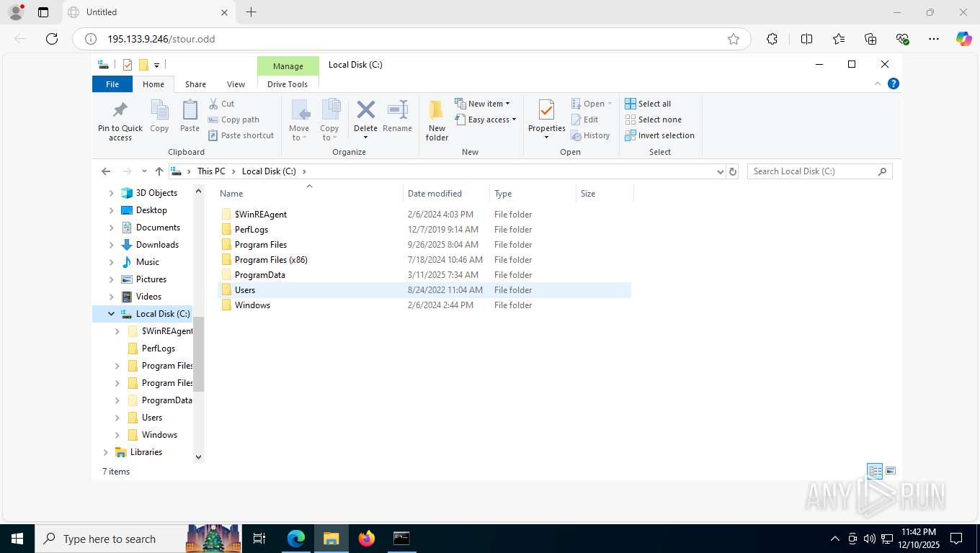Choose Copy path in Clipboard group
Screen dimensions: 980x553
coord(233,120)
